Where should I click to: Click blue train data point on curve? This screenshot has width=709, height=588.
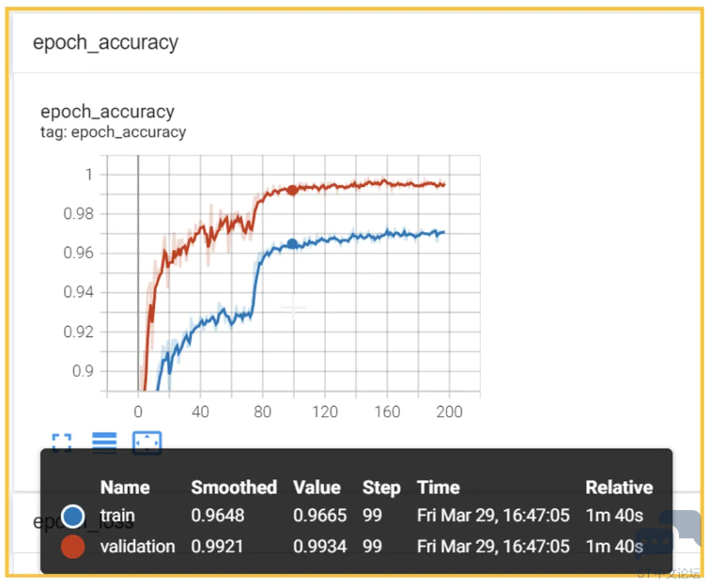293,244
